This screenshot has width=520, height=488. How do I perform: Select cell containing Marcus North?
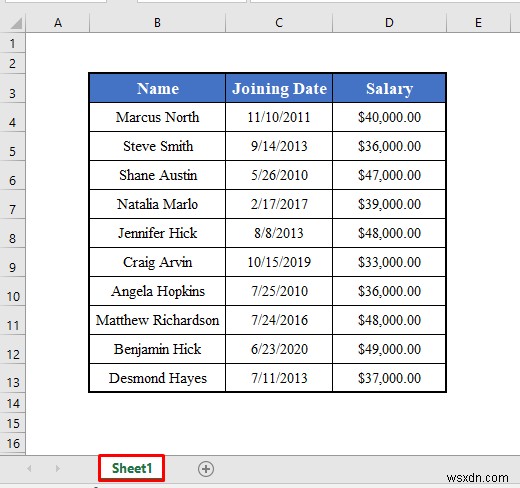(157, 117)
